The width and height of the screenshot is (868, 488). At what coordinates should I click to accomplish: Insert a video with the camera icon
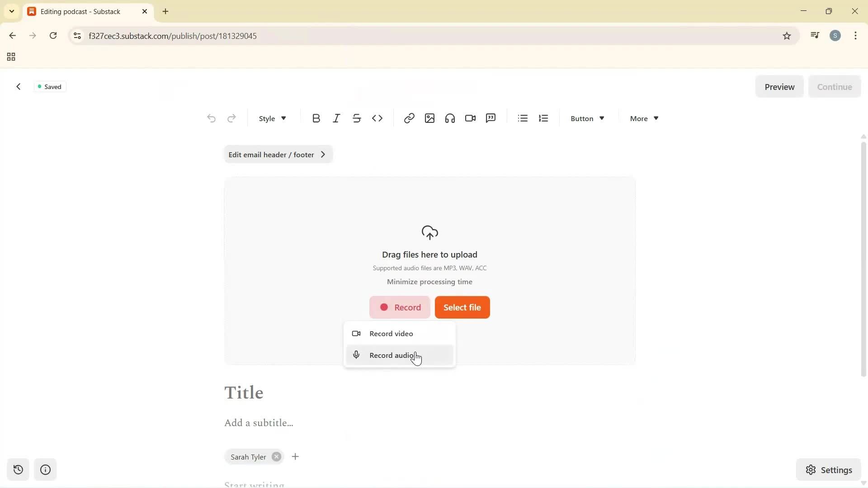point(470,118)
